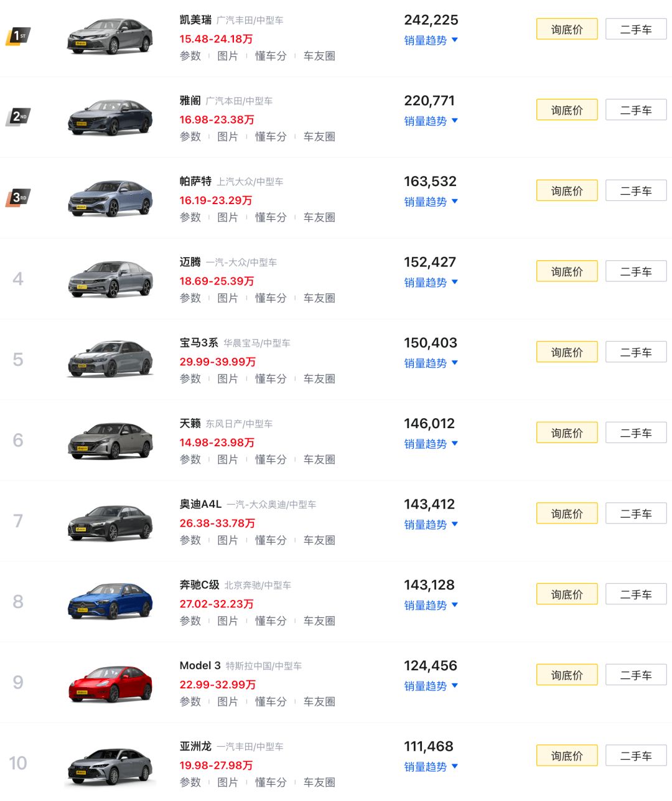The width and height of the screenshot is (672, 801).
Task: Open 参数 link for 迈腾
Action: click(x=190, y=298)
